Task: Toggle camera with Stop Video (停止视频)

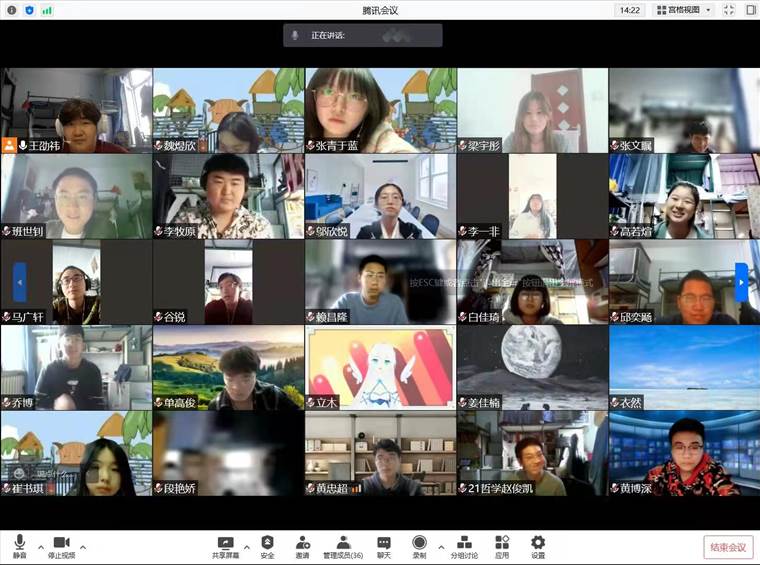Action: coord(61,546)
